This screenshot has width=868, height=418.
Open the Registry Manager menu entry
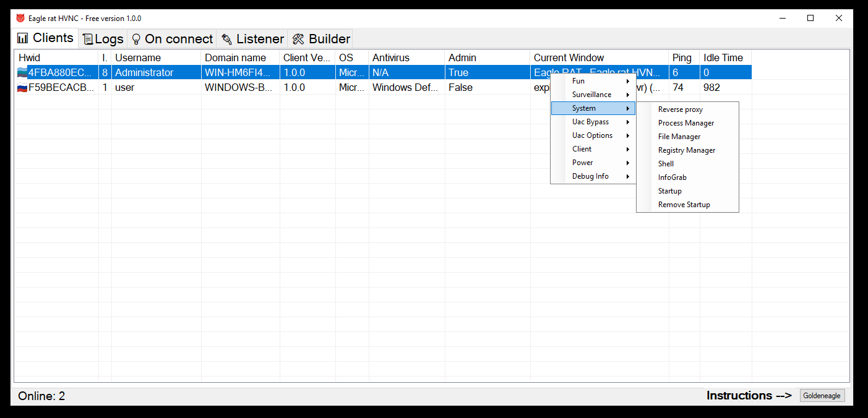tap(686, 150)
